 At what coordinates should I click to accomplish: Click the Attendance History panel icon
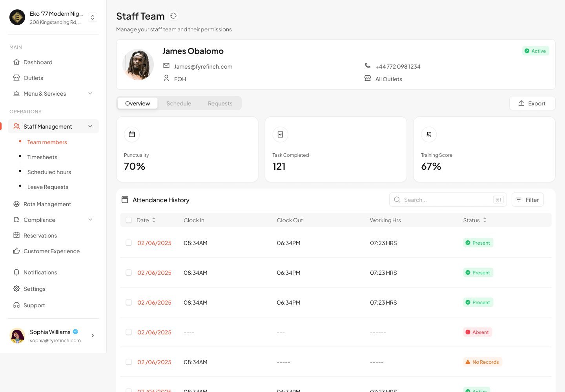pyautogui.click(x=125, y=200)
